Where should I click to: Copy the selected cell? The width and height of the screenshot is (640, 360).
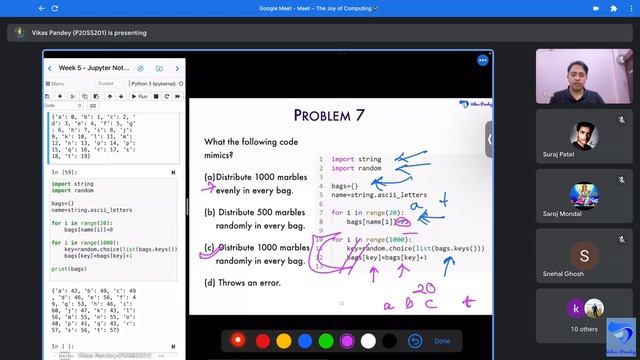coord(84,96)
